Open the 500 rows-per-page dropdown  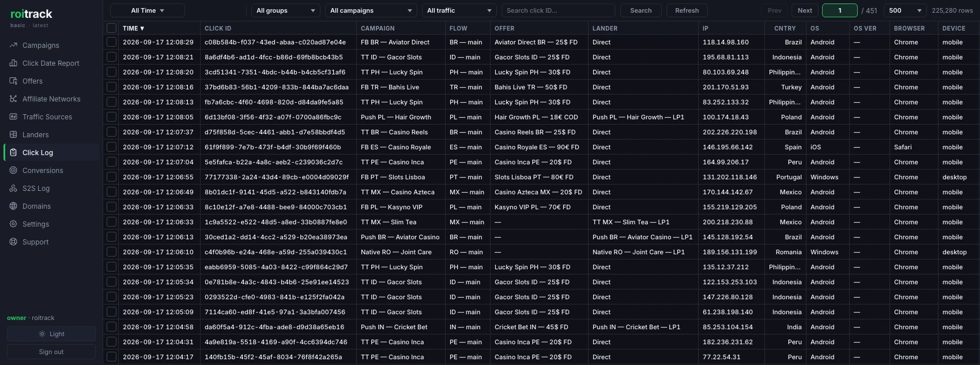coord(906,10)
